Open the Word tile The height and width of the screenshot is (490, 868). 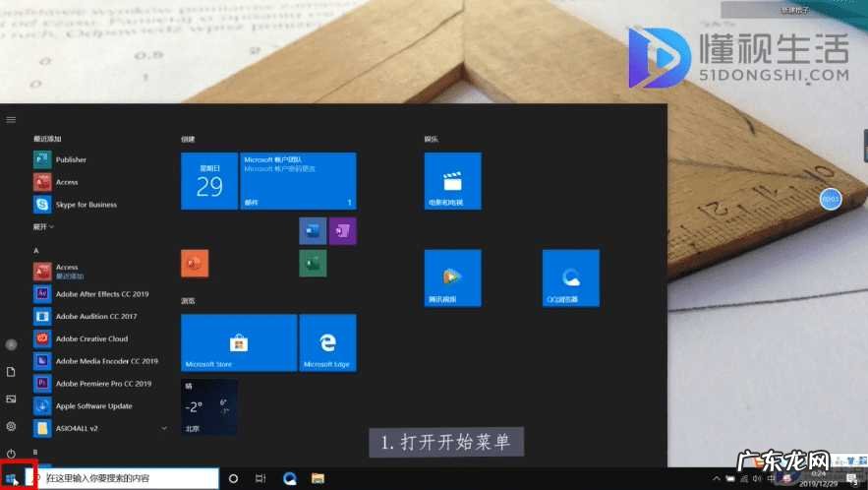[313, 231]
